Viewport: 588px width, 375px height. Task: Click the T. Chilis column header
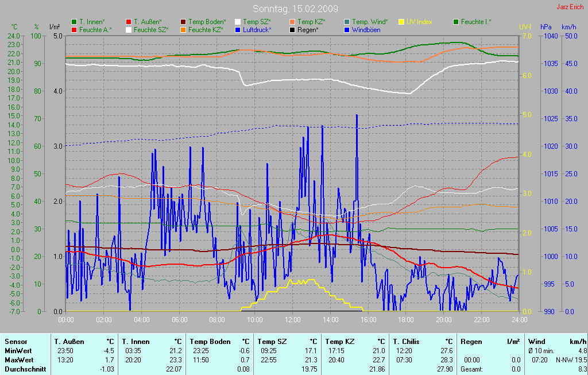point(406,342)
